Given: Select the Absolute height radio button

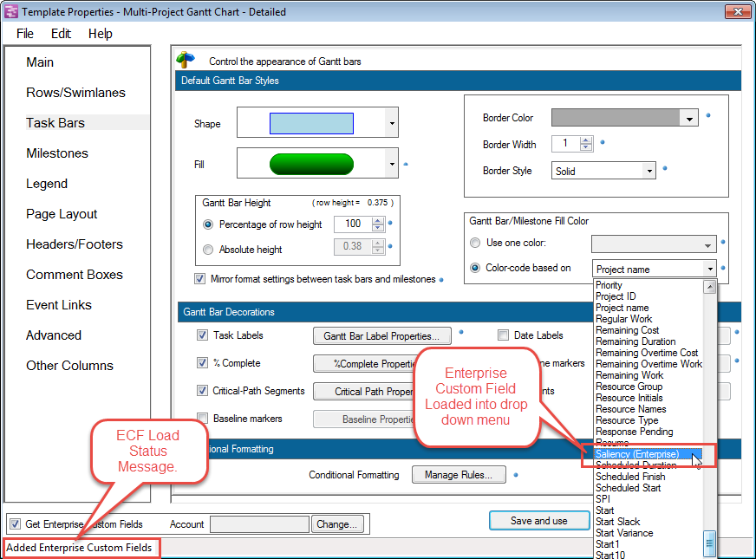Looking at the screenshot, I should 207,250.
